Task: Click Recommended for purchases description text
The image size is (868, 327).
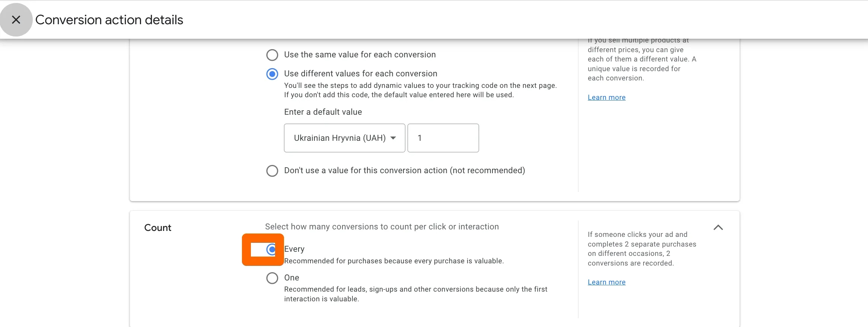Action: coord(394,261)
